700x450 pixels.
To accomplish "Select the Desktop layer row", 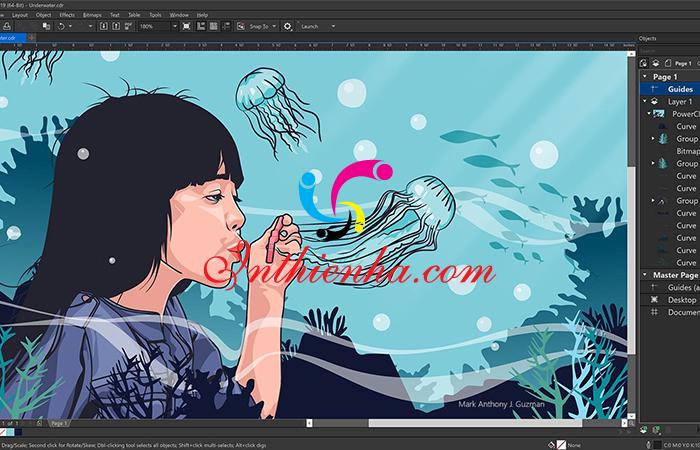I will pyautogui.click(x=670, y=300).
